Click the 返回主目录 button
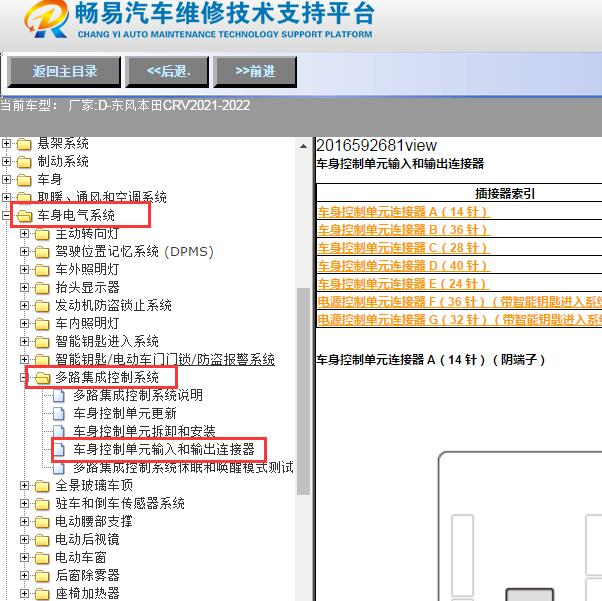This screenshot has width=602, height=601. tap(64, 72)
